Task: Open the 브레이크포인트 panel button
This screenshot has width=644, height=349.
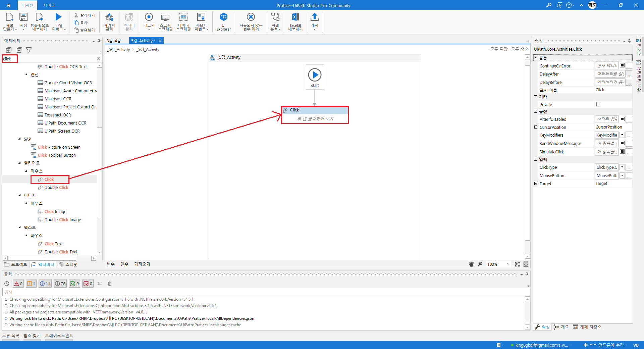Action: (59, 336)
